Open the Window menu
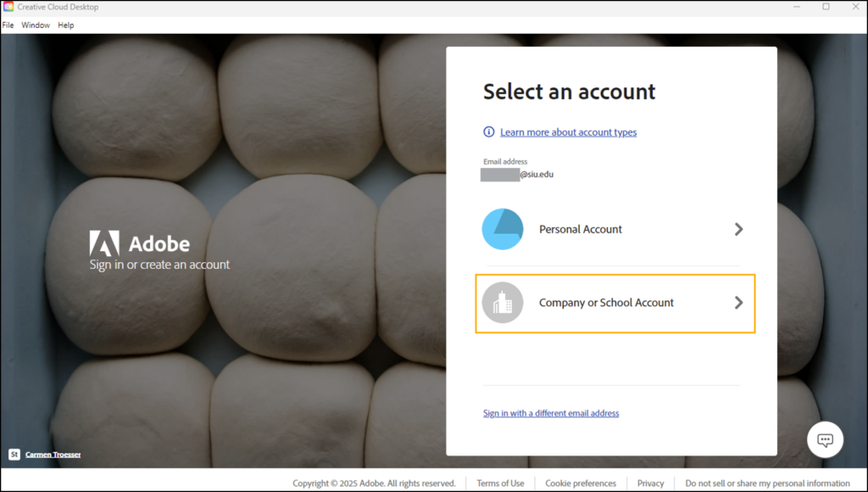Image resolution: width=868 pixels, height=492 pixels. [x=36, y=25]
